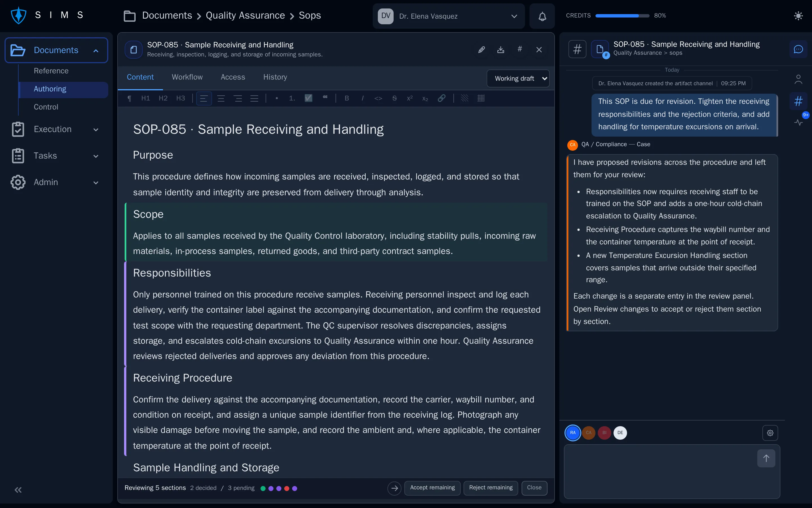Click the credits progress bar
The width and height of the screenshot is (812, 508).
[622, 16]
